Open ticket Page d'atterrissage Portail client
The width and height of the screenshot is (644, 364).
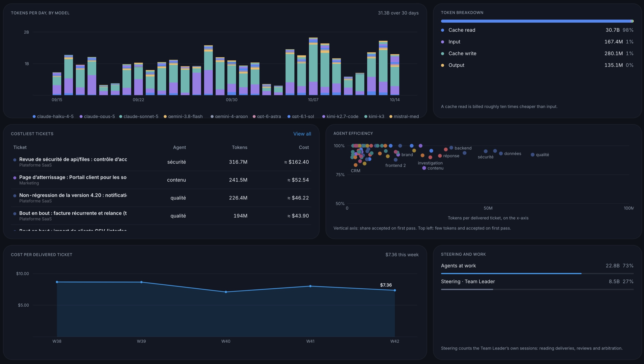click(161, 180)
